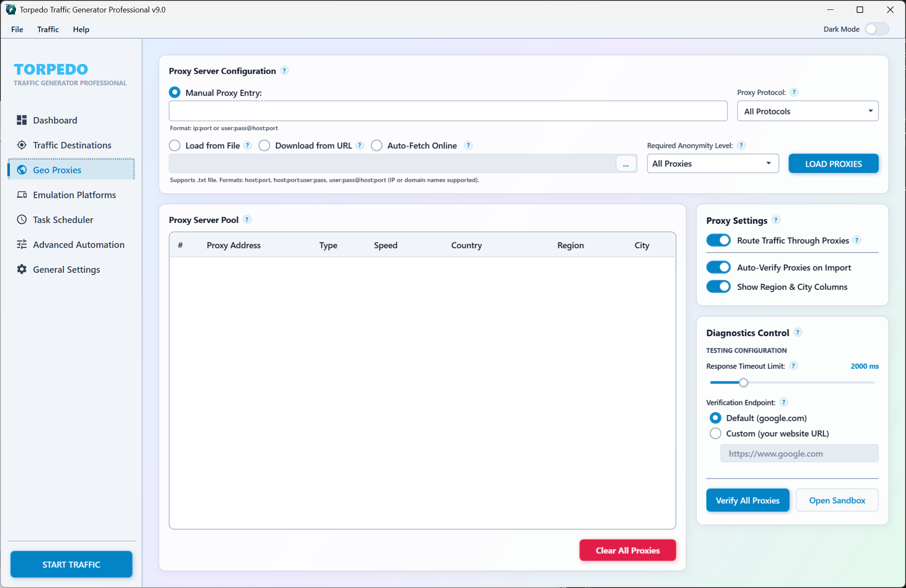Click the '2000 ms' timeout value

pyautogui.click(x=864, y=366)
